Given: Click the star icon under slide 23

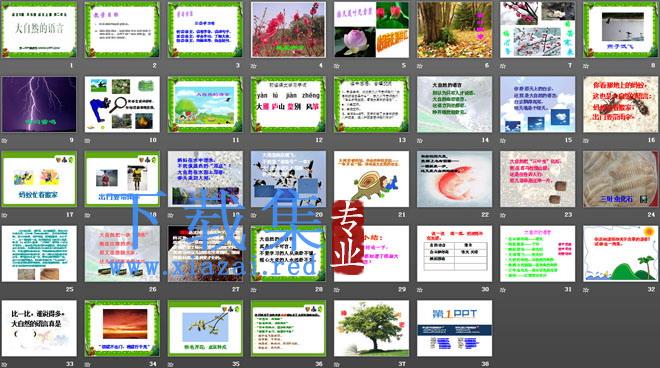Looking at the screenshot, I should coord(503,215).
